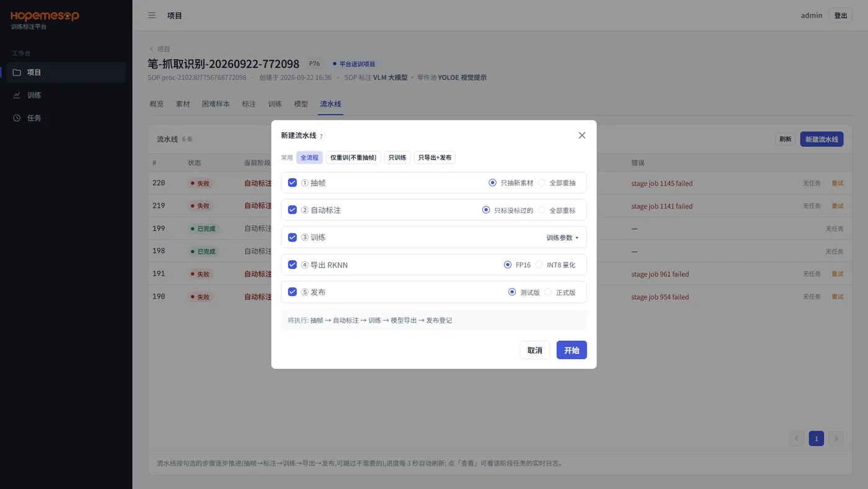Click the chart icon beside 训练 in sidebar
The width and height of the screenshot is (868, 489).
coord(17,95)
